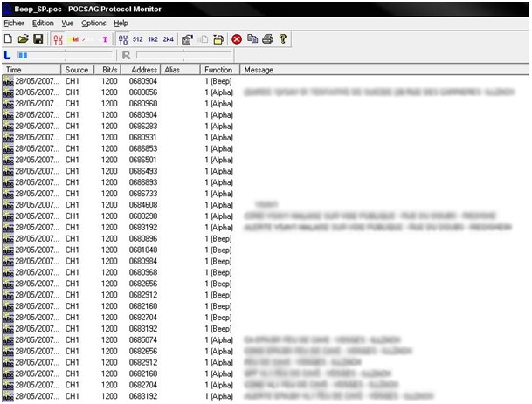This screenshot has width=532, height=404.
Task: Select the row with address 0680984
Action: pos(266,261)
